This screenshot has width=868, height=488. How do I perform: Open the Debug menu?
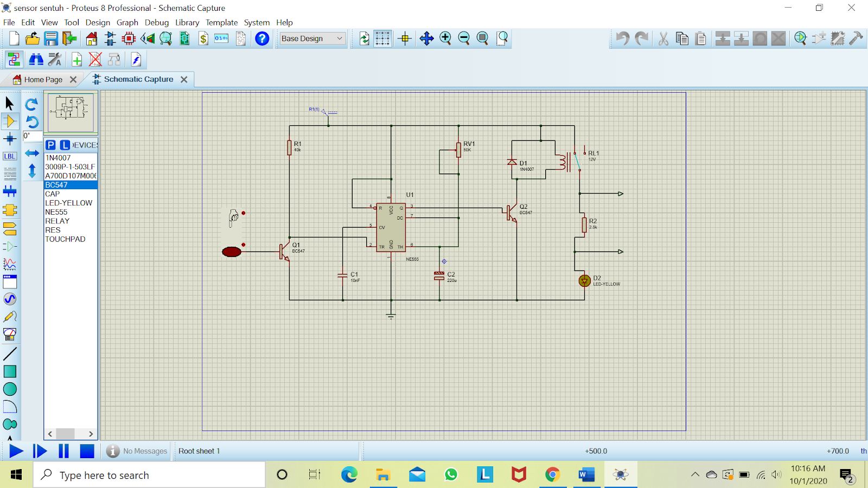(x=157, y=22)
